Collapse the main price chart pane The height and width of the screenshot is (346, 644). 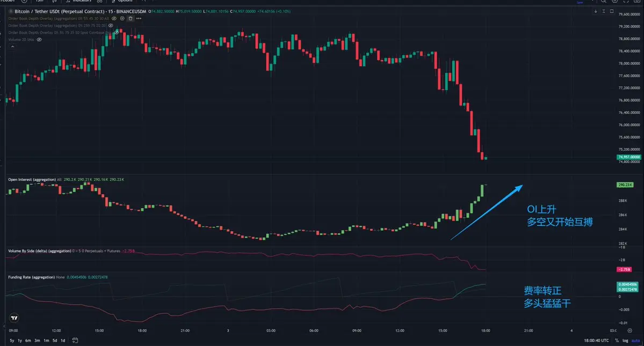point(604,11)
